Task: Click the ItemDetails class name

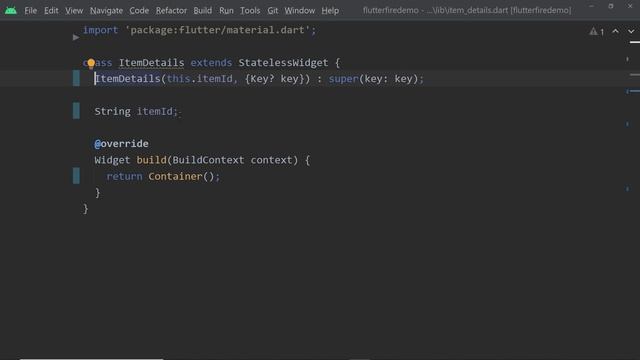Action: 151,63
